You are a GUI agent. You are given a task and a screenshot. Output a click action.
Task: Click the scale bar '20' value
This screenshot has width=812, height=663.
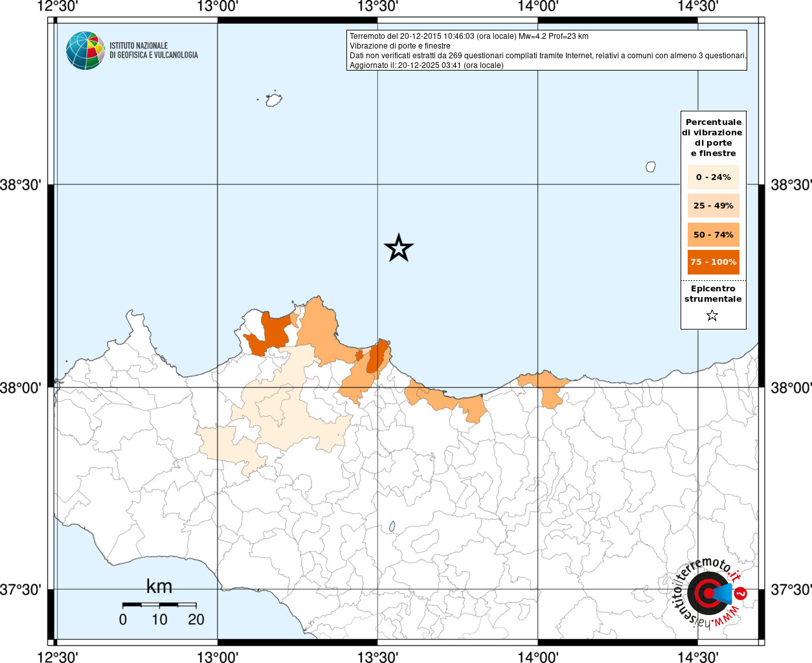[x=196, y=620]
